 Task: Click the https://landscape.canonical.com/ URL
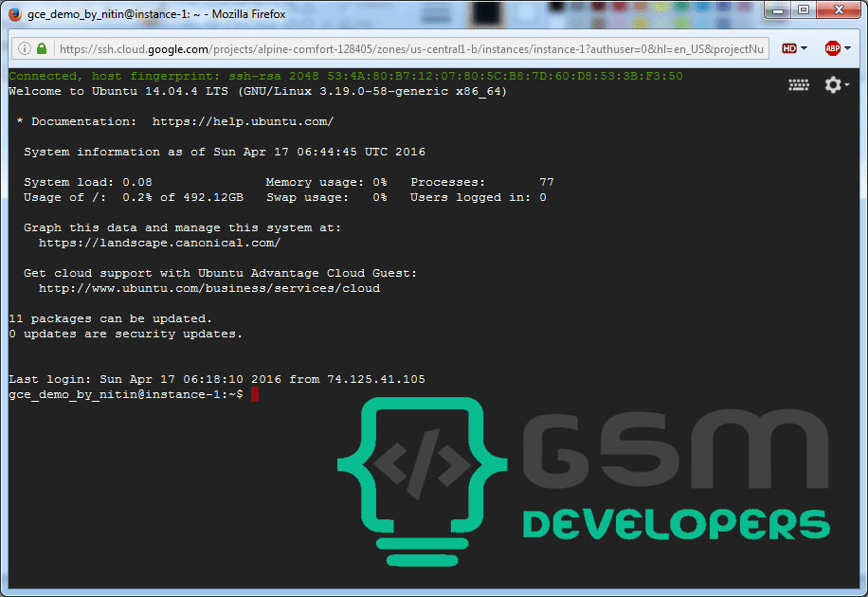pos(159,243)
